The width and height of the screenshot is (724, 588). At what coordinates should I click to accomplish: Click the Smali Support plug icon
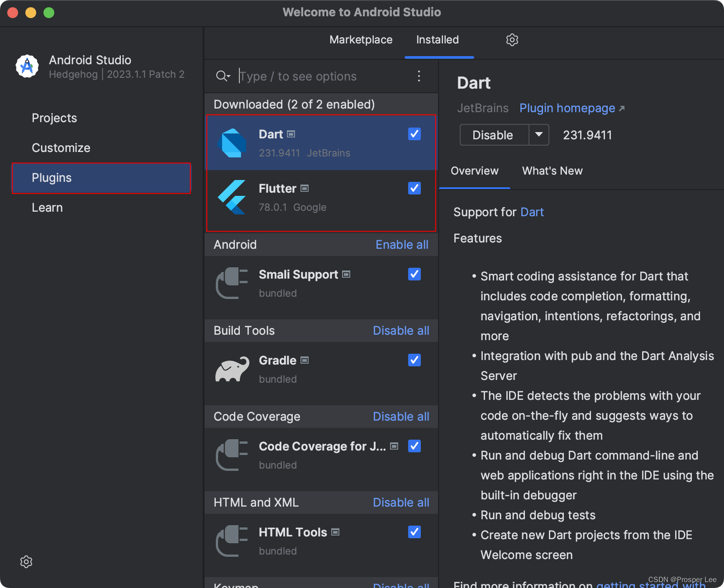click(x=232, y=283)
